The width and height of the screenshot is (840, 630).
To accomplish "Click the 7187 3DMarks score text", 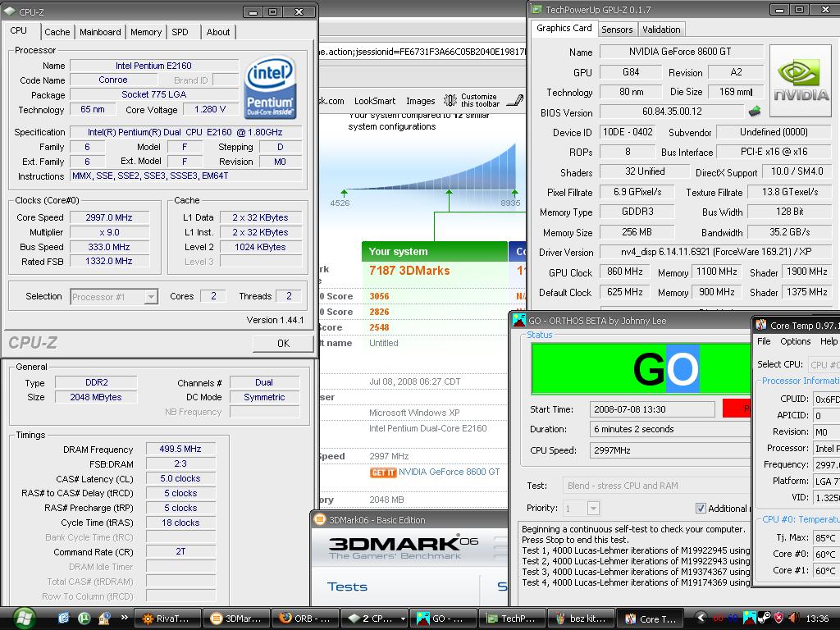I will 409,271.
